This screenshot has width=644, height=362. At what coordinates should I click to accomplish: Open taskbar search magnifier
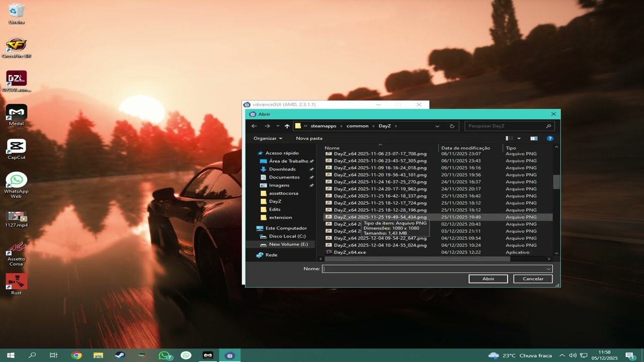point(32,355)
